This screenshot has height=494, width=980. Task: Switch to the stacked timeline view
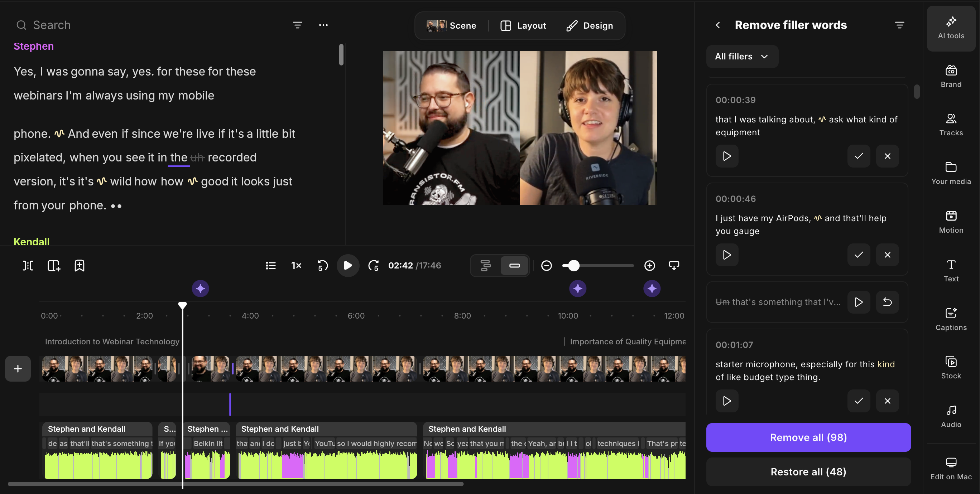(485, 266)
